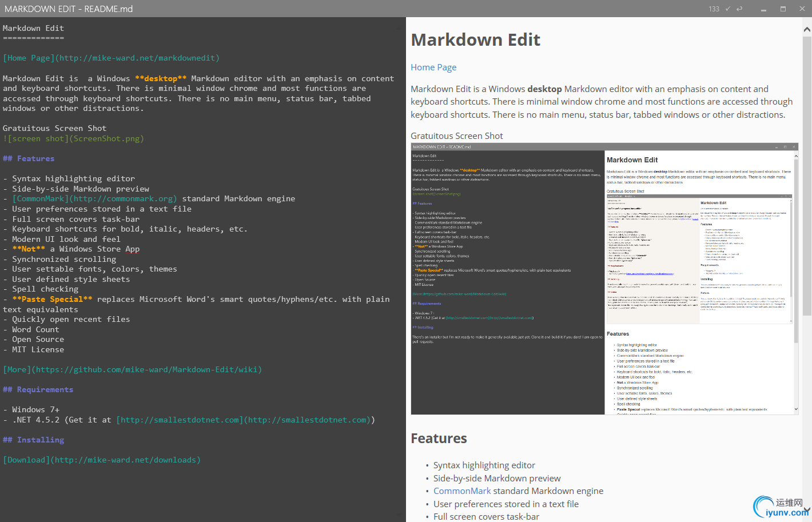
Task: Click Syntax highlighting editor bullet in preview
Action: pos(484,465)
